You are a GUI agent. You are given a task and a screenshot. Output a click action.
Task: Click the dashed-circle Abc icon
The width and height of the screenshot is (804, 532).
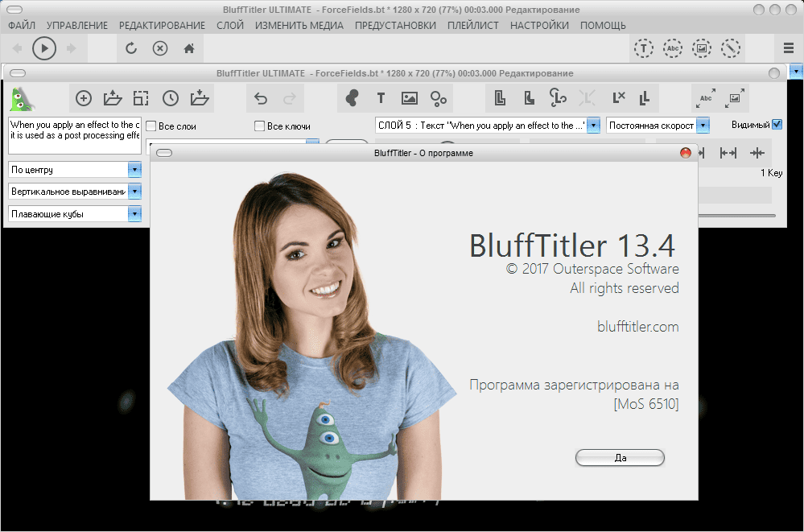[x=673, y=48]
